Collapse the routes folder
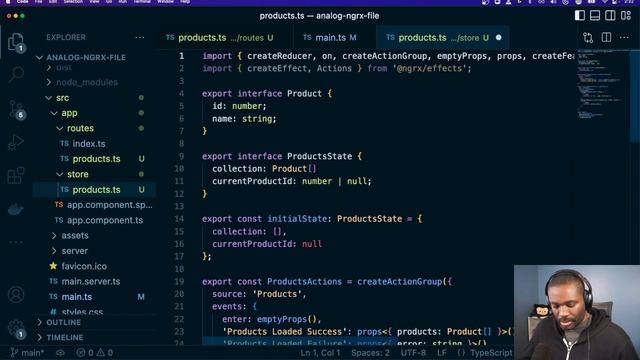Viewport: 640px width, 360px height. pos(80,128)
